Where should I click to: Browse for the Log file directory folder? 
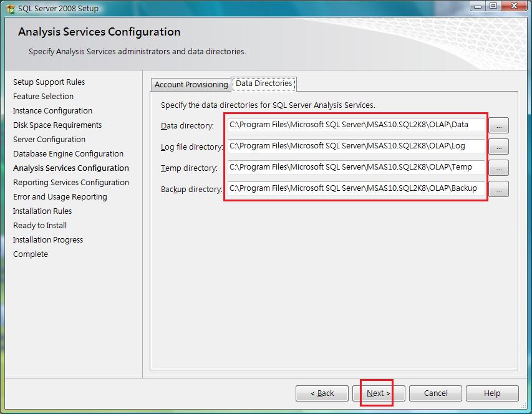pos(499,147)
